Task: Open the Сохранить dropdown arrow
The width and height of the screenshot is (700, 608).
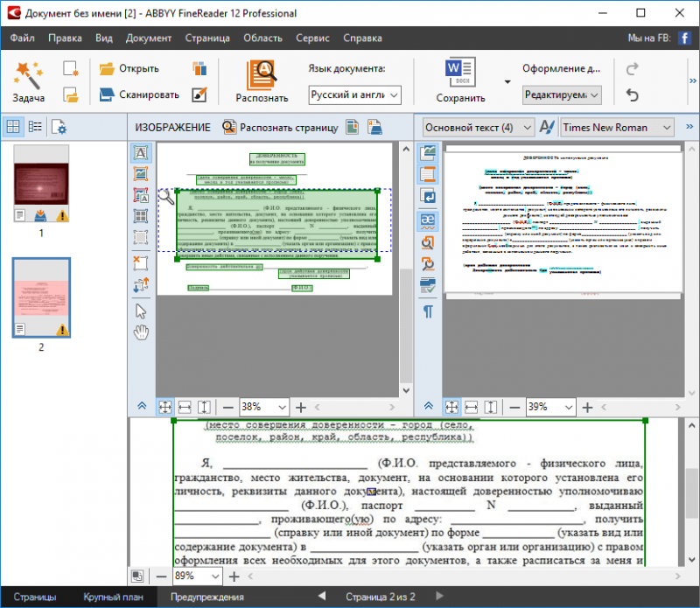Action: tap(507, 81)
